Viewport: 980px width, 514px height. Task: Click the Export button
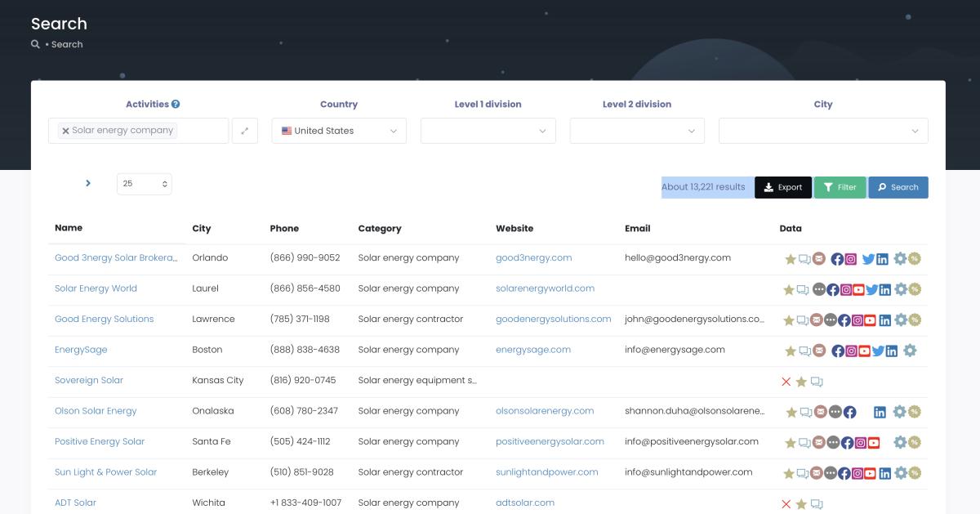[x=782, y=187]
